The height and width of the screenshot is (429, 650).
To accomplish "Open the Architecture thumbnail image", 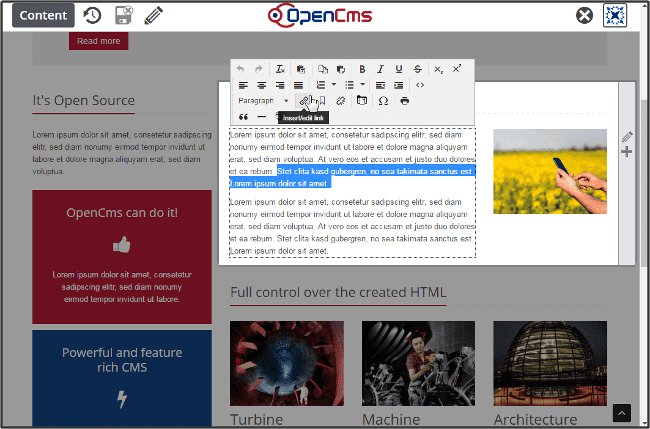I will click(x=550, y=363).
